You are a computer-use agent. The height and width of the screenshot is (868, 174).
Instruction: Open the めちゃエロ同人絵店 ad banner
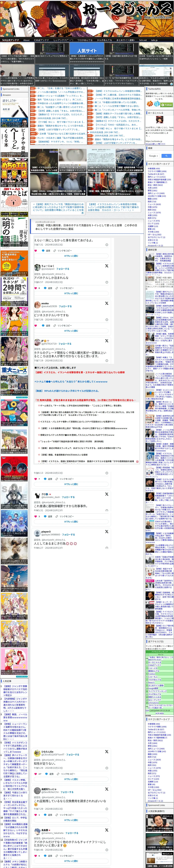coord(14,173)
